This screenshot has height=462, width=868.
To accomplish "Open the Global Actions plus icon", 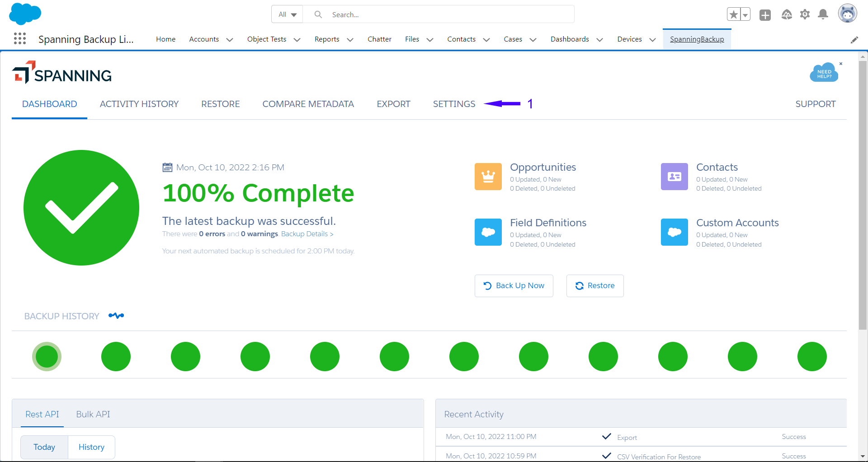I will (x=765, y=15).
